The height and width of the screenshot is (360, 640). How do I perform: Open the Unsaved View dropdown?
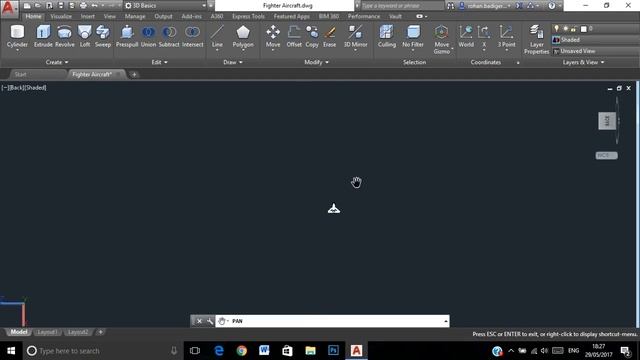point(595,51)
